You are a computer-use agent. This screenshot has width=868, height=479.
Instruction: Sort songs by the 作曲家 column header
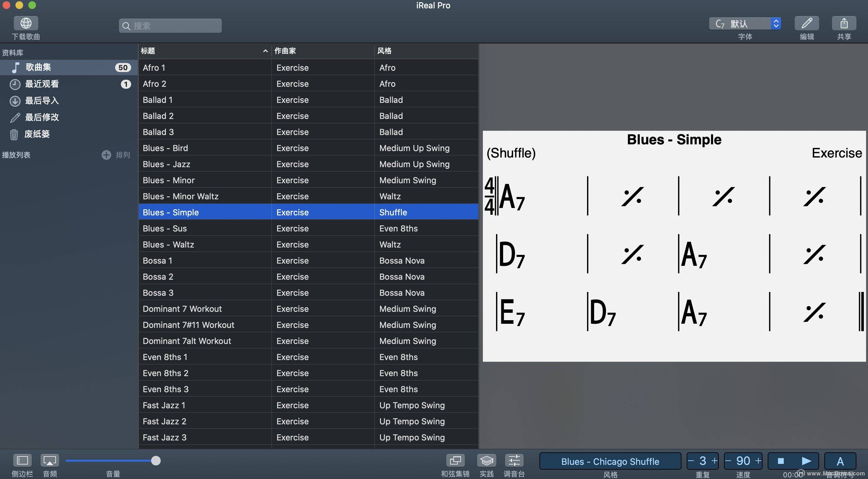tap(323, 51)
